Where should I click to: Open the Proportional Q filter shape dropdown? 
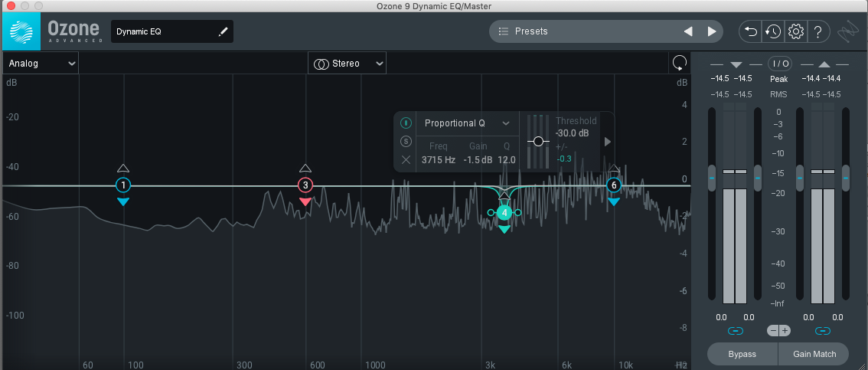coord(467,123)
